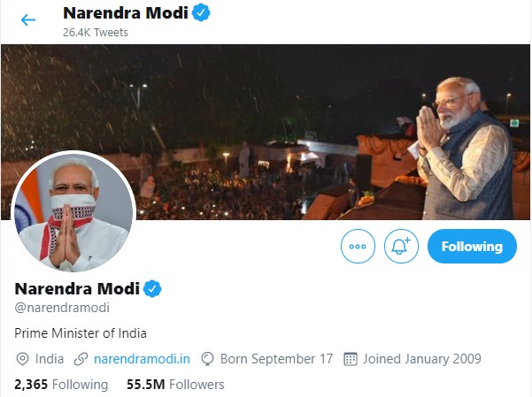Click the 26.4K Tweets count

96,33
